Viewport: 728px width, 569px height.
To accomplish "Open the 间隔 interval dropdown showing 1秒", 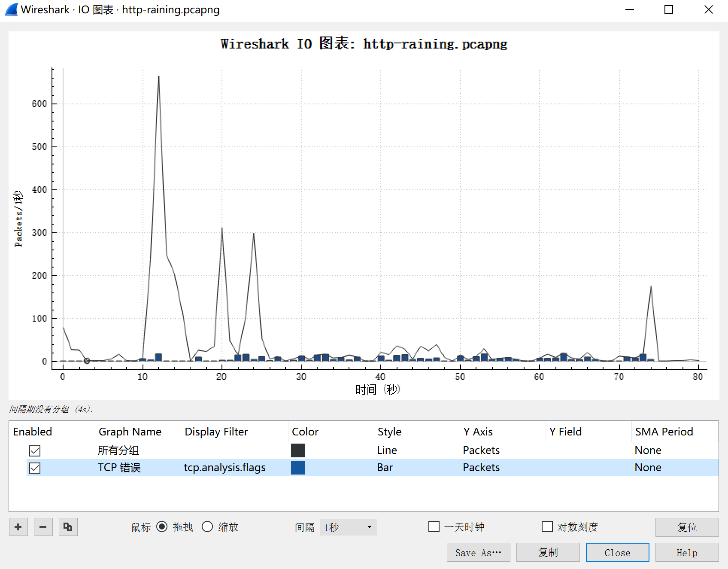I will point(348,527).
